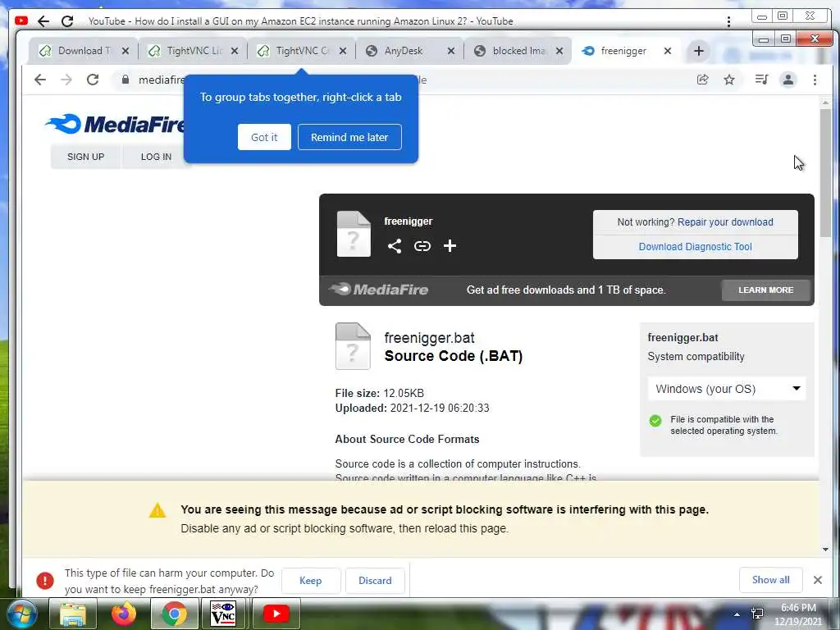Click the MediaFire logo in the page header

tap(115, 124)
